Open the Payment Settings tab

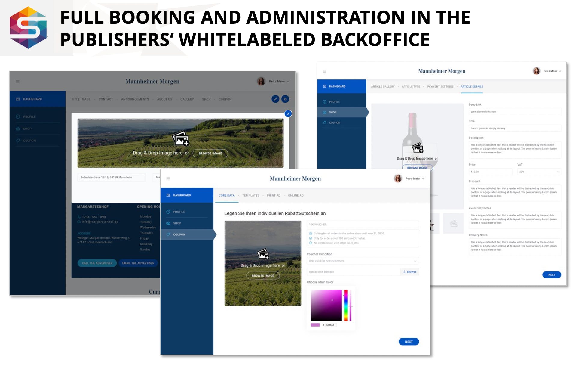pyautogui.click(x=440, y=87)
